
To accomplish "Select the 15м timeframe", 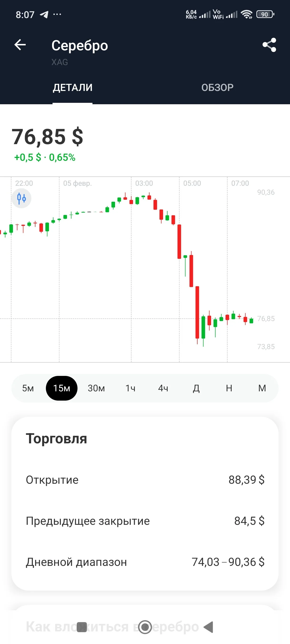I will coord(62,388).
